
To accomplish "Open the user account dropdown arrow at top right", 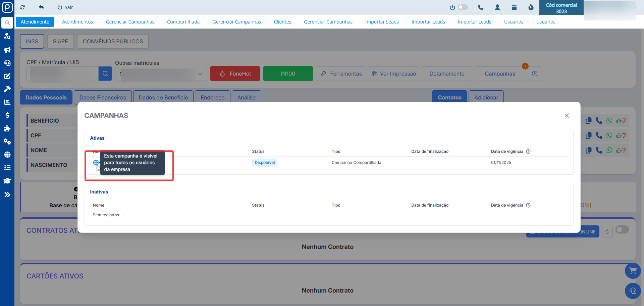I will (636, 7).
